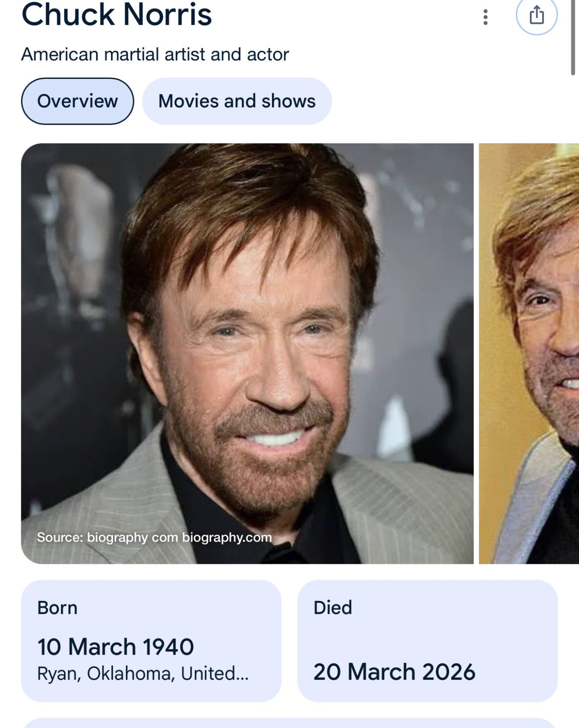The height and width of the screenshot is (728, 579).
Task: Click the Chuck Norris title heading
Action: (x=116, y=14)
